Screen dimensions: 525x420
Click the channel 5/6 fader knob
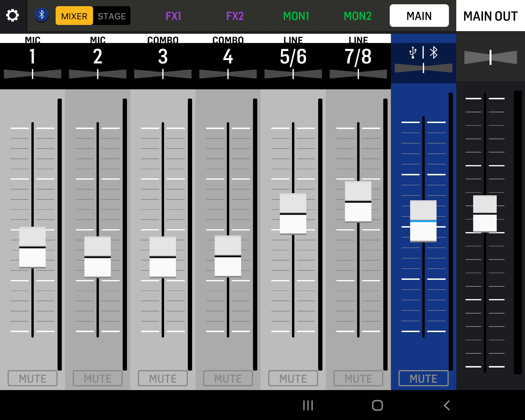point(293,214)
